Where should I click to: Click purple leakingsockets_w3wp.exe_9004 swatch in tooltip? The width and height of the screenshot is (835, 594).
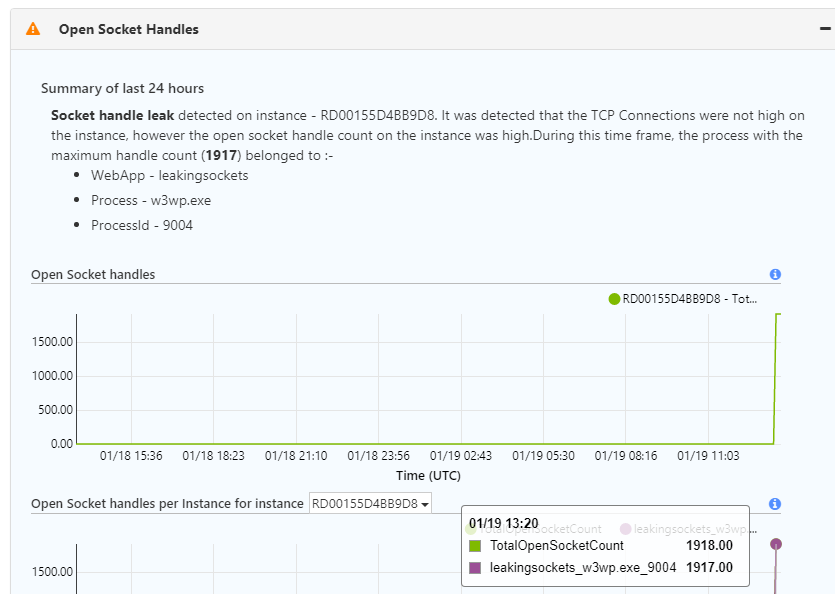(475, 568)
